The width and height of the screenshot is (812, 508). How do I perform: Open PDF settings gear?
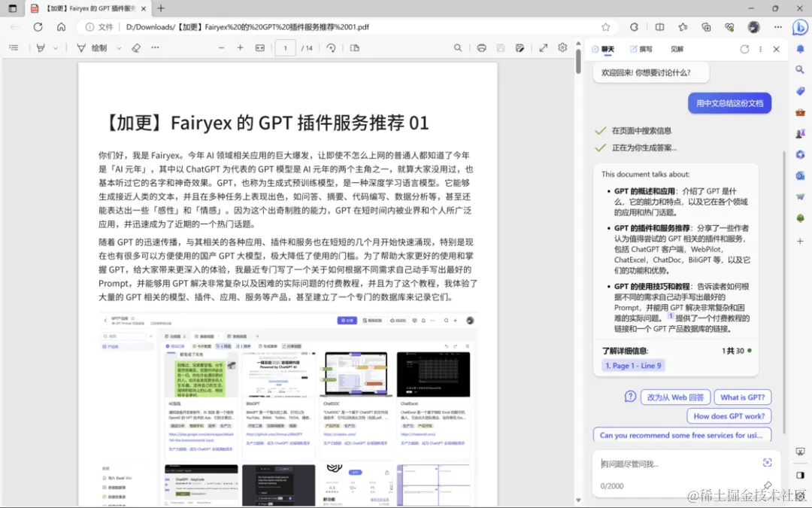562,47
